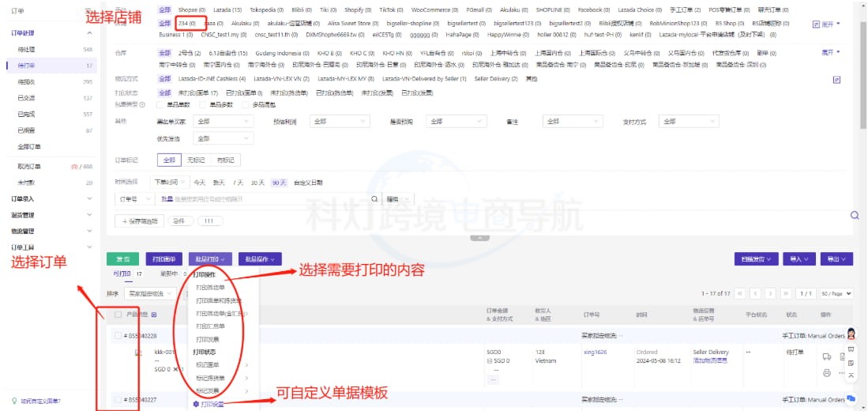Expand the 批量操作 dropdown button
This screenshot has width=868, height=411.
click(x=260, y=258)
